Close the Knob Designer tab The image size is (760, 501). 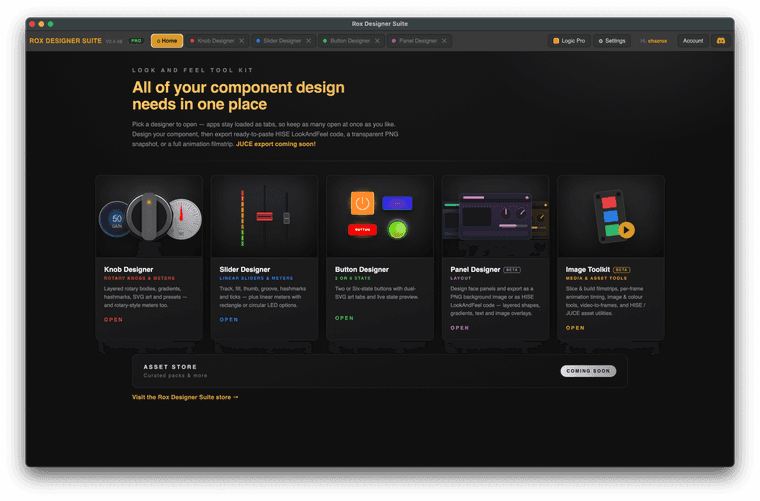(x=241, y=41)
